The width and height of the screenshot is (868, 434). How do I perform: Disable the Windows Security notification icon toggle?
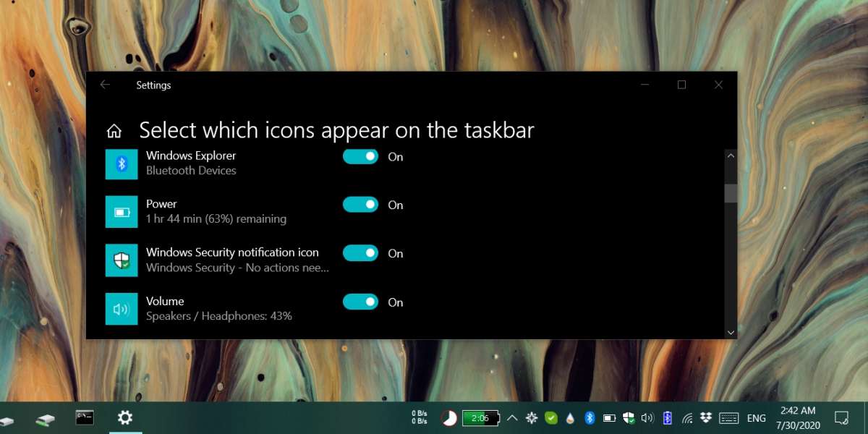[x=360, y=253]
